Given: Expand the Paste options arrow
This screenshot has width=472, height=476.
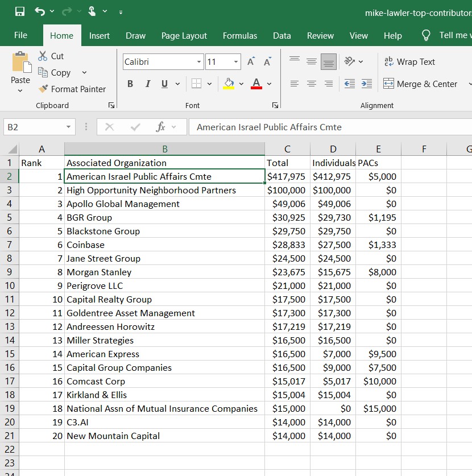Looking at the screenshot, I should point(20,90).
